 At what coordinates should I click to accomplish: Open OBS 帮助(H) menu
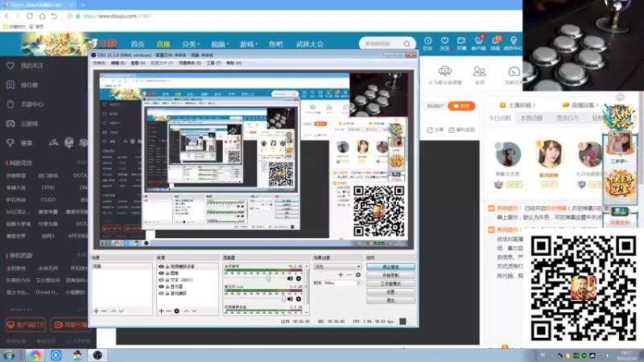(x=233, y=63)
